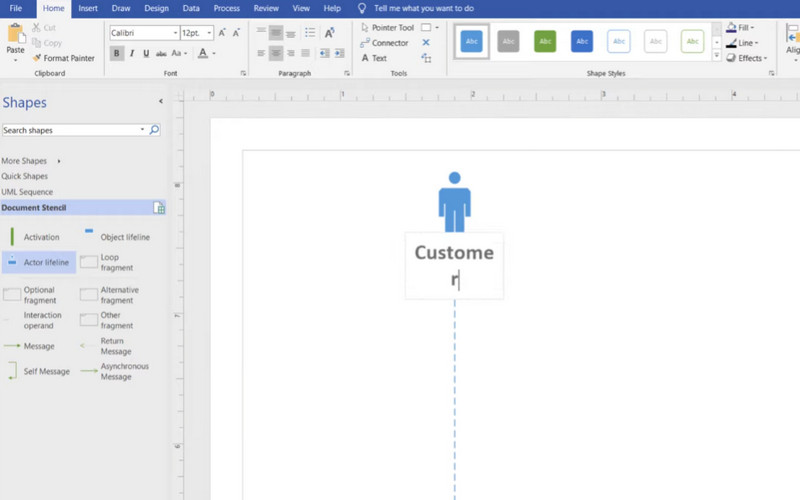800x500 pixels.
Task: Open the UML Sequence stencil
Action: tap(27, 192)
